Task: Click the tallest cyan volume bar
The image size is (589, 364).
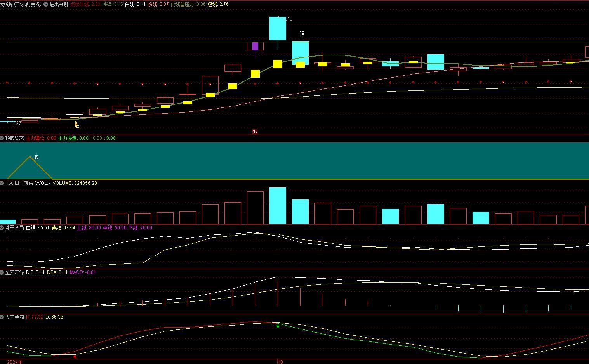Action: [278, 206]
